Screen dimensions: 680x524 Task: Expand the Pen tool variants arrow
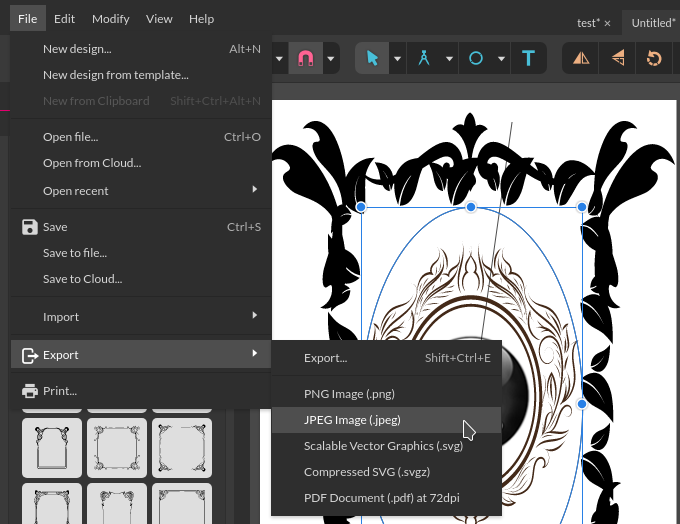(x=450, y=58)
